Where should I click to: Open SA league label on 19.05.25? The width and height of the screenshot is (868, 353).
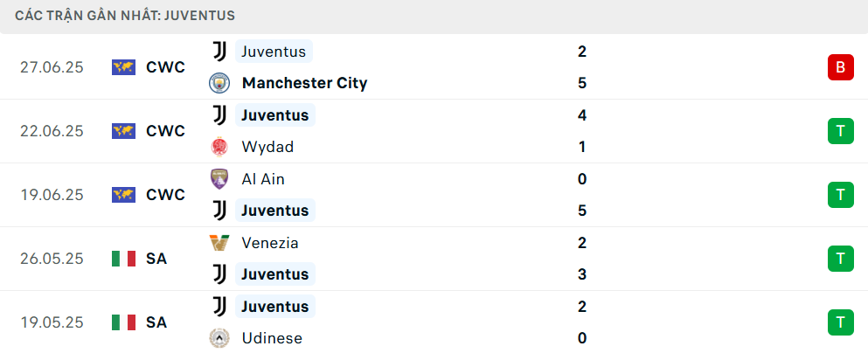tap(156, 322)
